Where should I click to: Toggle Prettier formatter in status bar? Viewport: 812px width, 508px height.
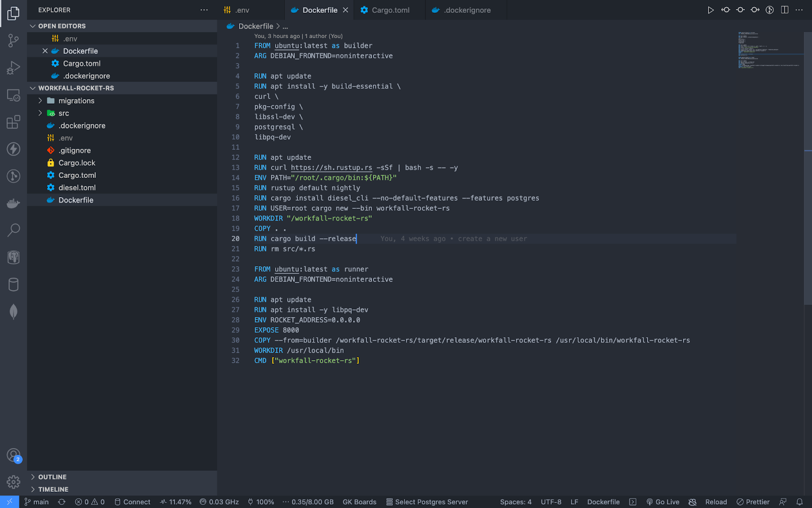tap(753, 502)
